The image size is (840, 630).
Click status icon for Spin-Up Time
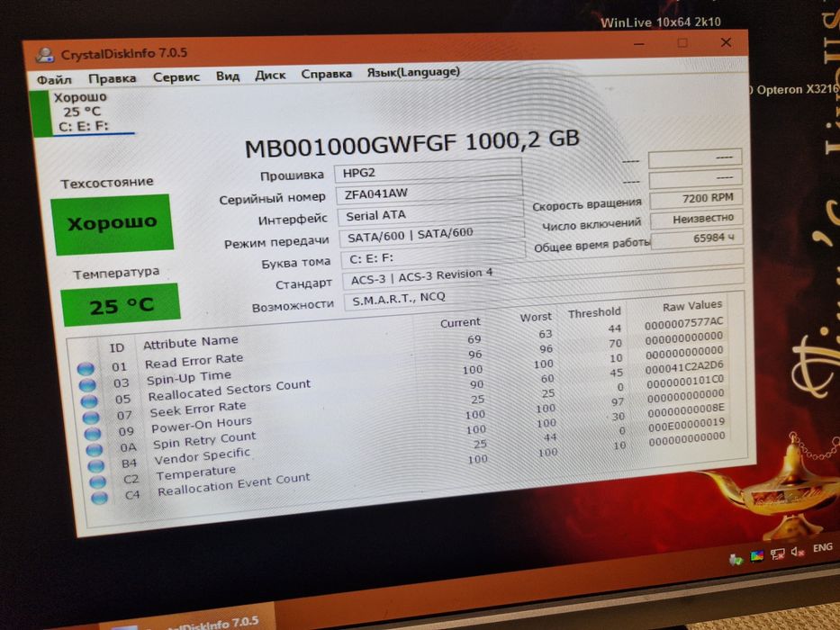pyautogui.click(x=87, y=384)
